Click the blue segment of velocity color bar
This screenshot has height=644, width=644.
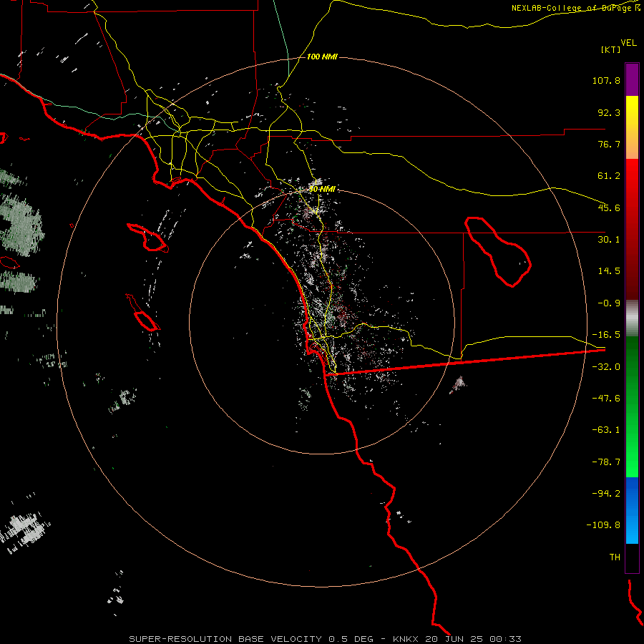point(632,510)
